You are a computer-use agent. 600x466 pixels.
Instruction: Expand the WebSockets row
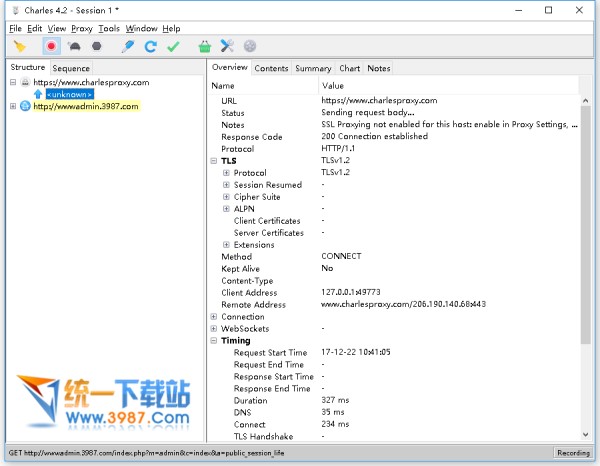214,328
